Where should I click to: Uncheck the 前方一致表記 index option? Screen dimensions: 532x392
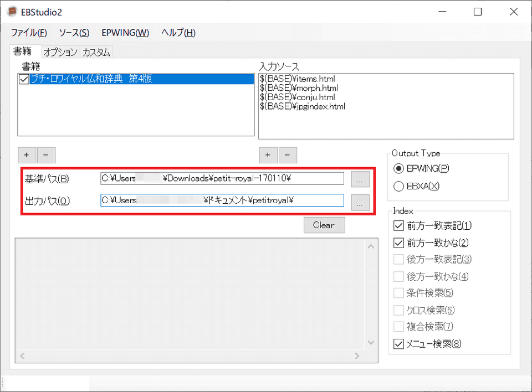pyautogui.click(x=398, y=225)
